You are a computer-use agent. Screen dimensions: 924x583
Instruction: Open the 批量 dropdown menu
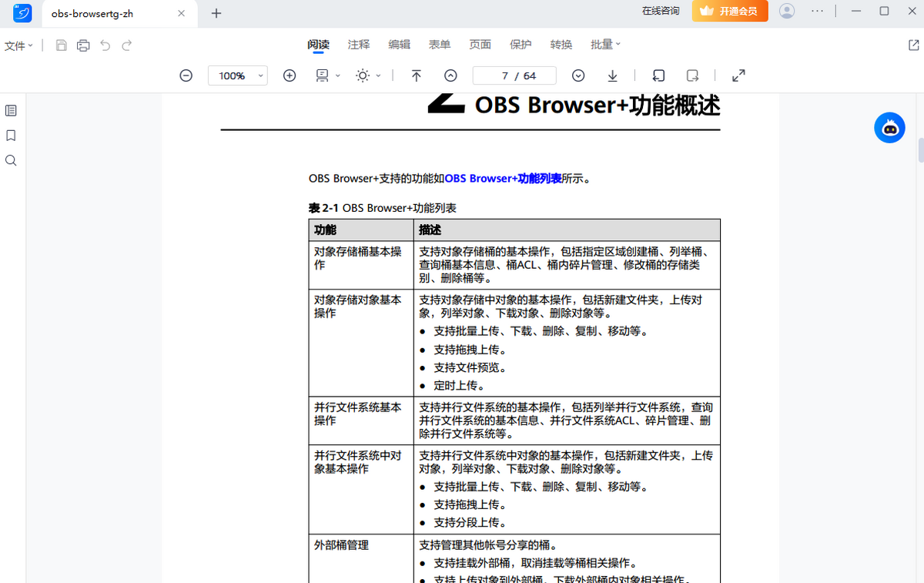(605, 45)
